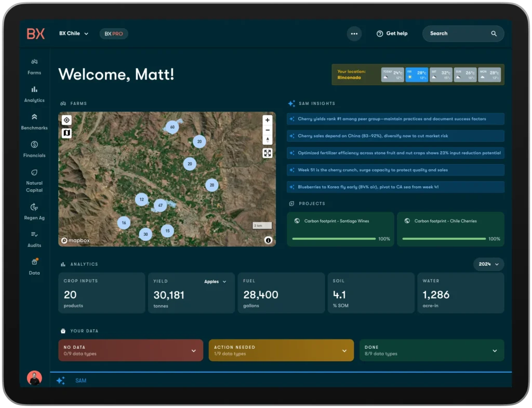
Task: Click the Get help button
Action: pyautogui.click(x=392, y=34)
